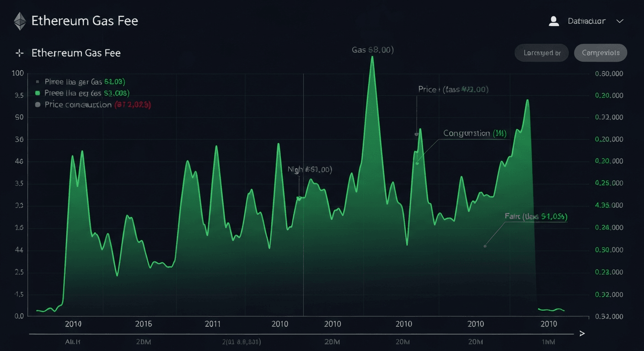Select the plus icon beside Ethereum Gas Fee heading

(x=19, y=53)
